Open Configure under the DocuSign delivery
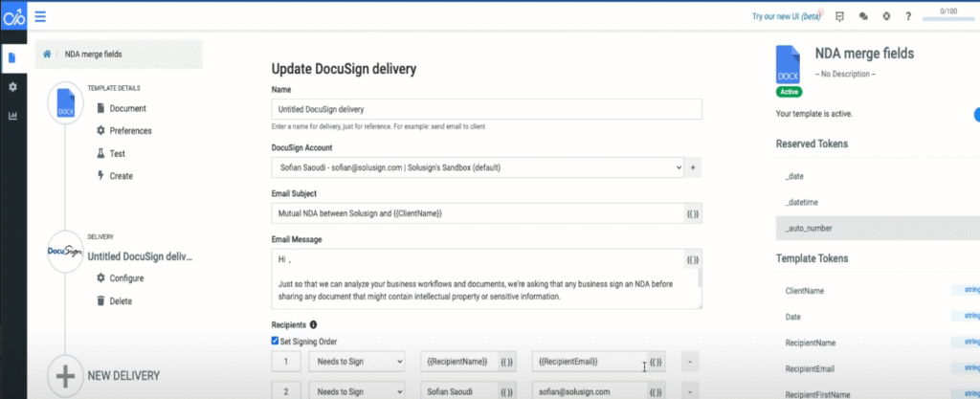 click(120, 278)
